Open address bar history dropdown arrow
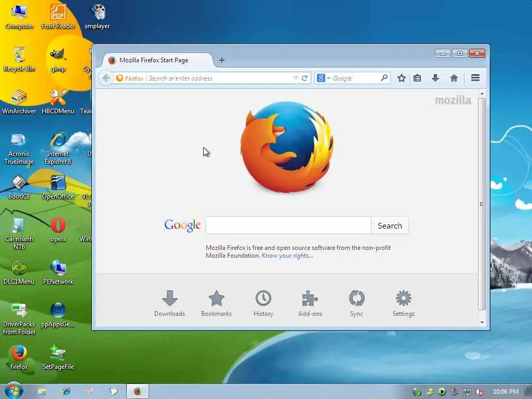Screen dimensions: 532x399 (296, 78)
